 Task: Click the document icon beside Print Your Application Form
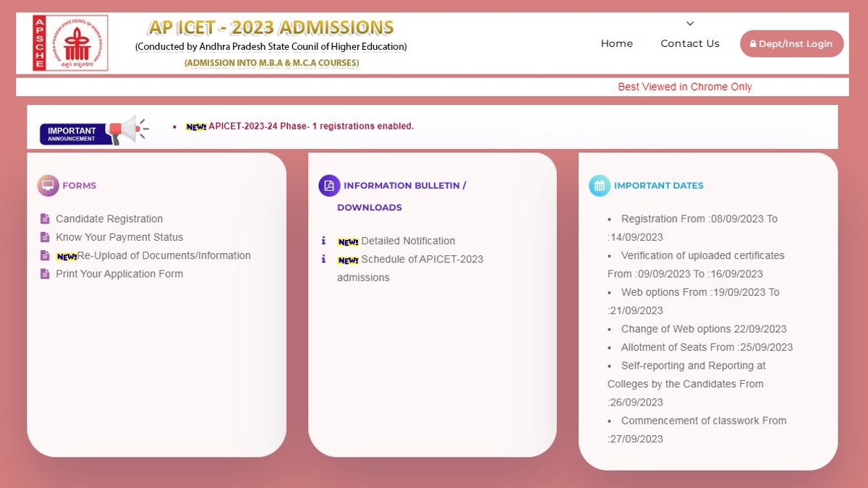(x=45, y=274)
